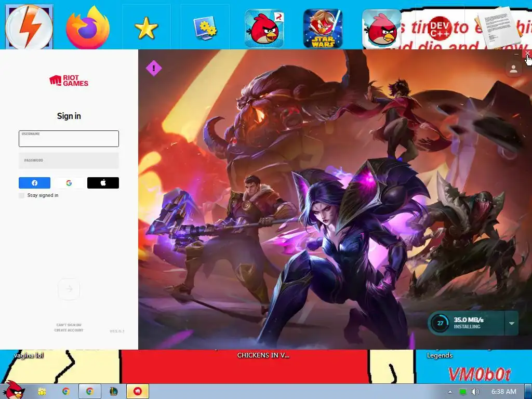Sign in with the Google button
This screenshot has height=399, width=532.
[69, 183]
